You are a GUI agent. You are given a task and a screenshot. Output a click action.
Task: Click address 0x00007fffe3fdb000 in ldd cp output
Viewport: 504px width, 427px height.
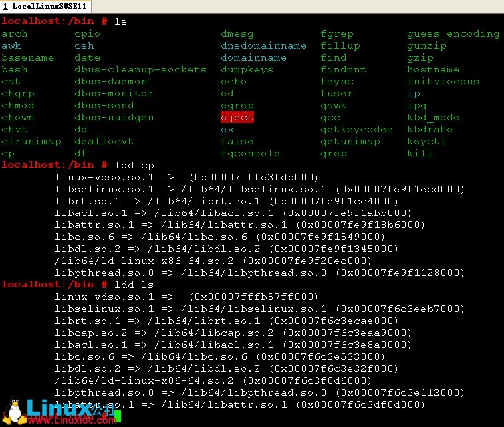[x=254, y=177]
